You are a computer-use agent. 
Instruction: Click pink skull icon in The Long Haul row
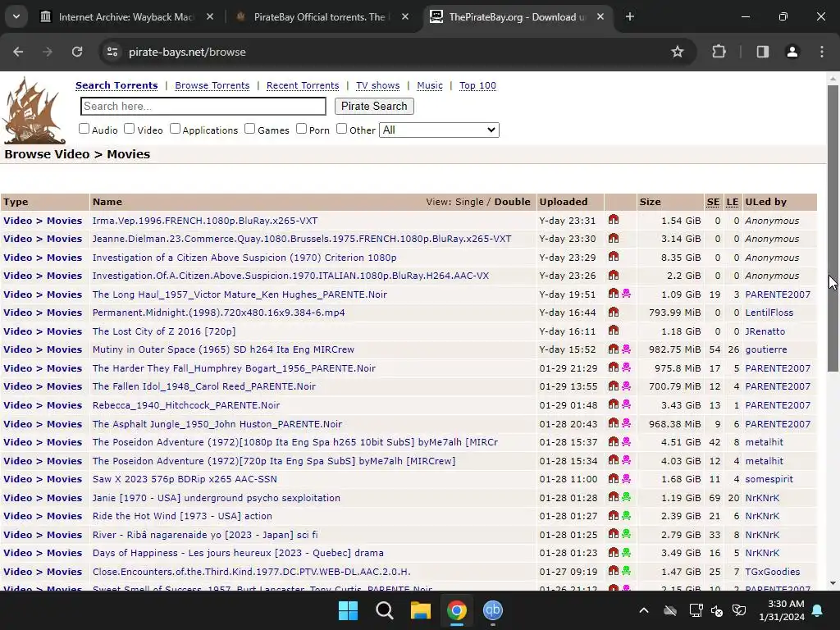click(x=626, y=294)
